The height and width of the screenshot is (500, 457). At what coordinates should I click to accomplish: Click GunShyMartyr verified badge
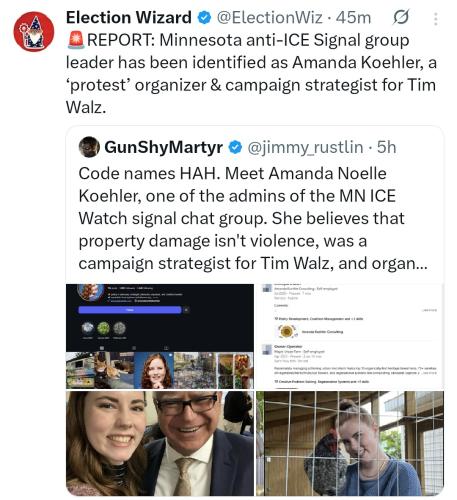(235, 147)
